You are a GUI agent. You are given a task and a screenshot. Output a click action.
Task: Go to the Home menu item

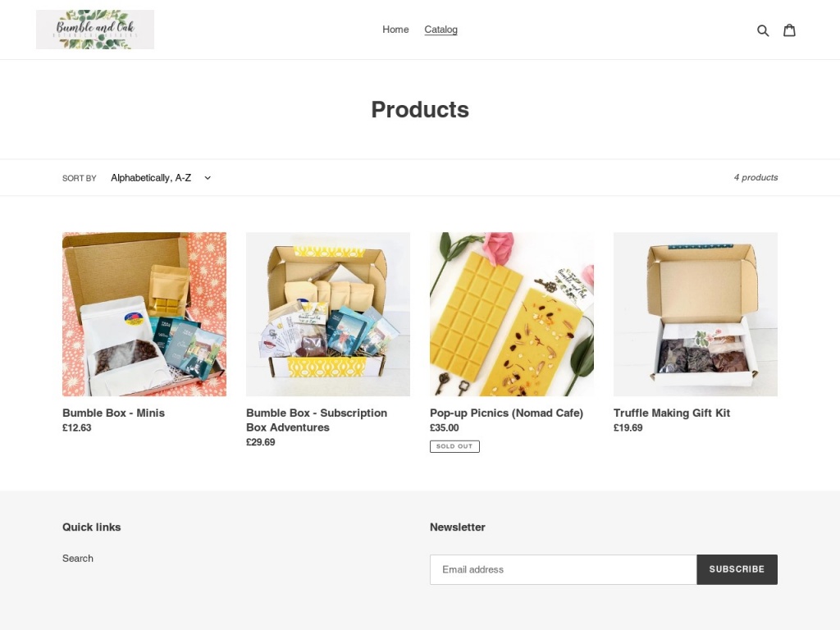[x=395, y=30]
